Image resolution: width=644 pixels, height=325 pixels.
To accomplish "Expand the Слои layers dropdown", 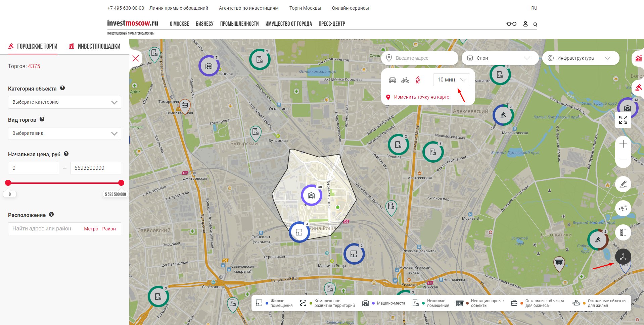I will 500,58.
